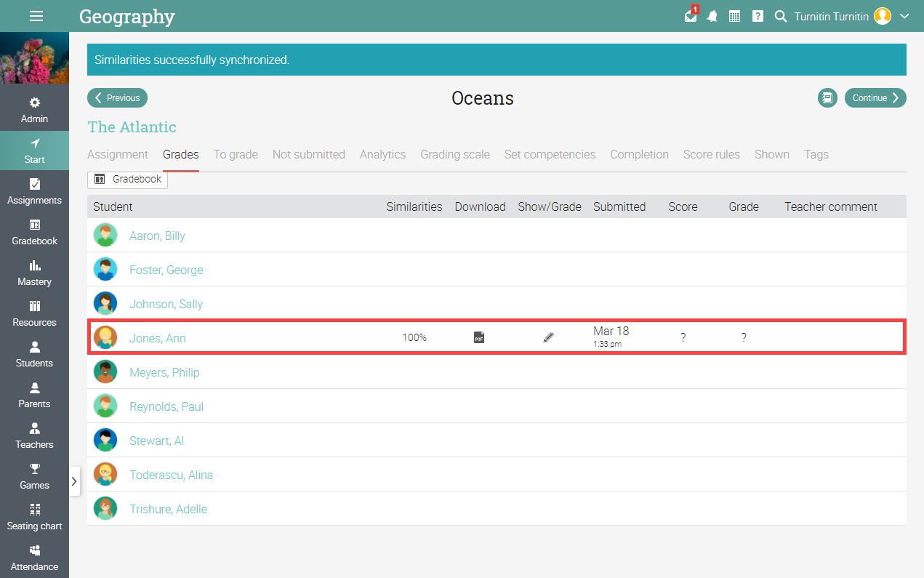Click the search magnifier icon
Viewport: 924px width, 578px height.
(781, 16)
